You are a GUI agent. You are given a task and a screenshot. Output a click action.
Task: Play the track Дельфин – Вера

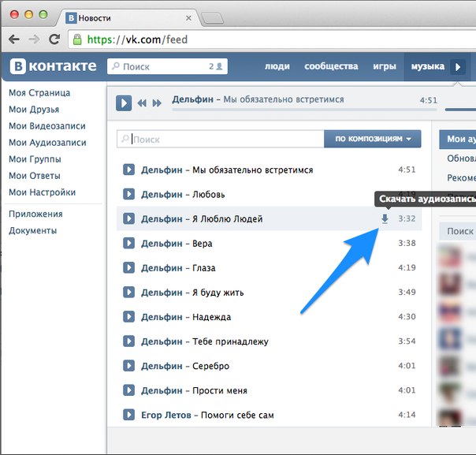pos(128,243)
